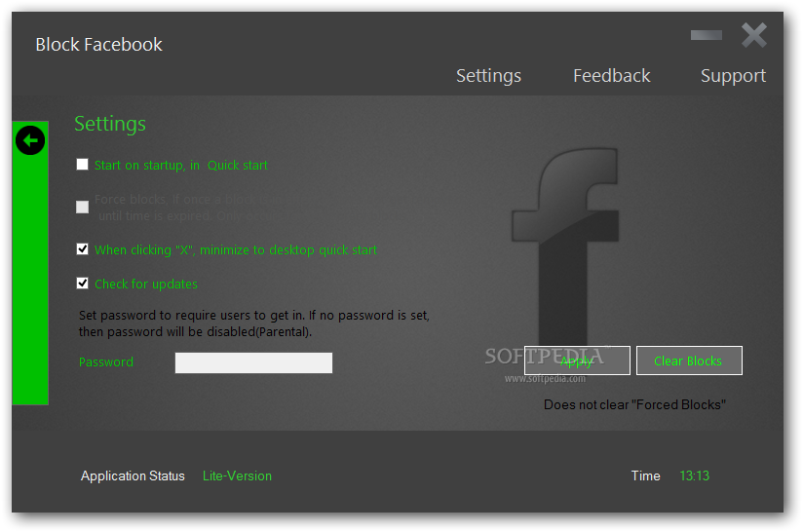Enable Start on startup in Quick start
The width and height of the screenshot is (803, 532).
(x=83, y=165)
